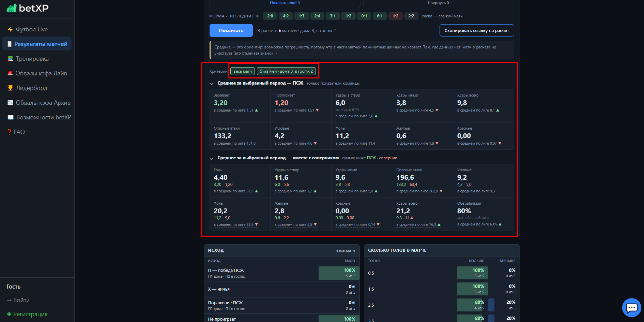The width and height of the screenshot is (644, 322).
Task: Click the total 0,5 Больше progress bar
Action: point(473,273)
